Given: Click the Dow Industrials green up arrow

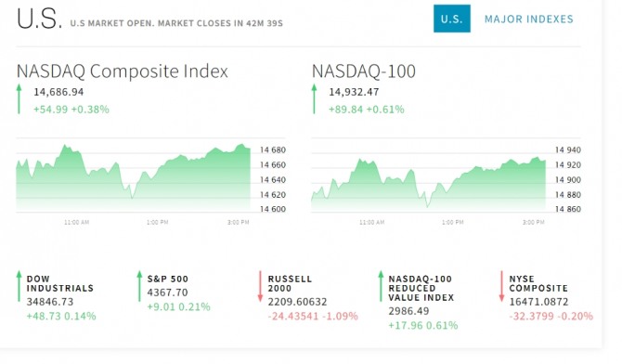Looking at the screenshot, I should pos(19,286).
